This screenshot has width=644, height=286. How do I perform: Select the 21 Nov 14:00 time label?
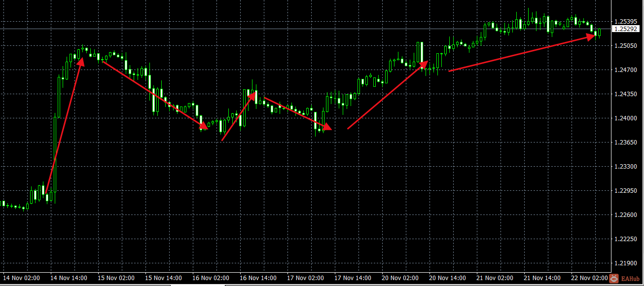542,278
